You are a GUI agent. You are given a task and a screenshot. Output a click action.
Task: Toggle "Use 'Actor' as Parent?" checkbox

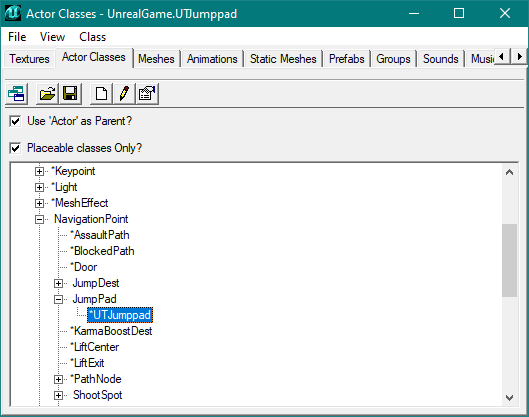(x=16, y=121)
